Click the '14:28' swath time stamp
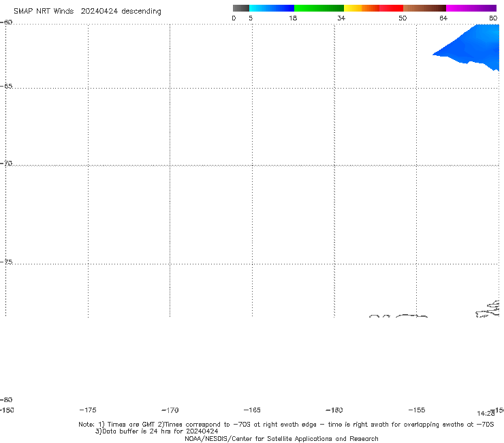This screenshot has height=443, width=504. 486,414
